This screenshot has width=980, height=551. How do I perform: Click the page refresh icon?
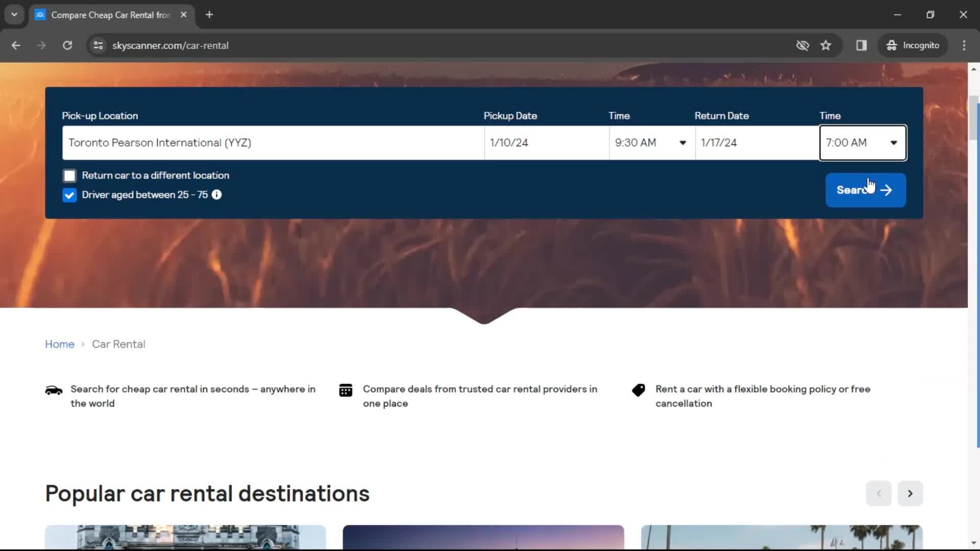[x=67, y=45]
